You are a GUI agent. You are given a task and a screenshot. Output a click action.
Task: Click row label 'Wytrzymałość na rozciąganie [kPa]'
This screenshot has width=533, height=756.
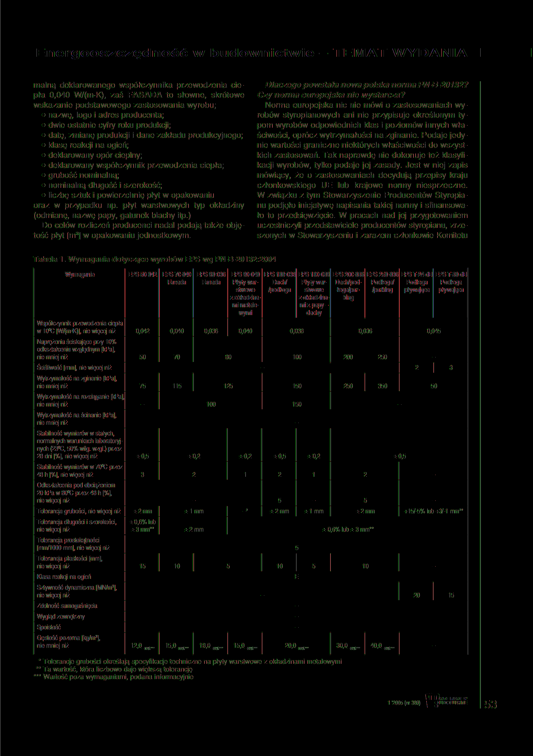[x=80, y=397]
